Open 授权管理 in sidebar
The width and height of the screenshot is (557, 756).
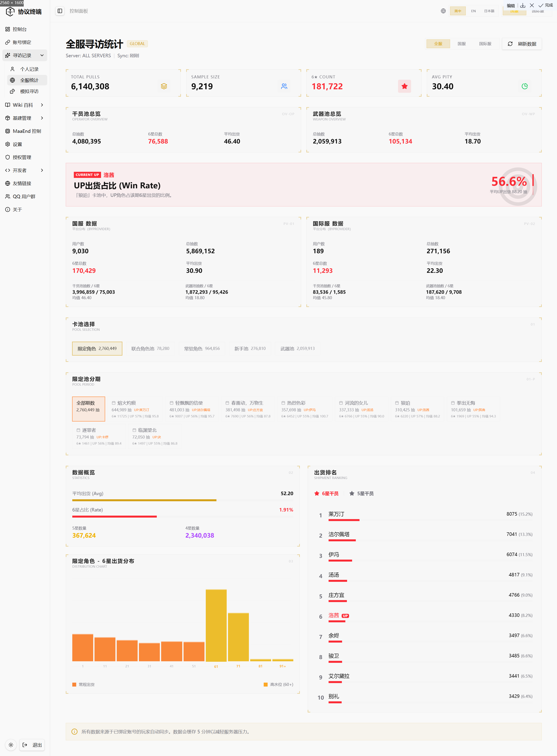coord(25,157)
